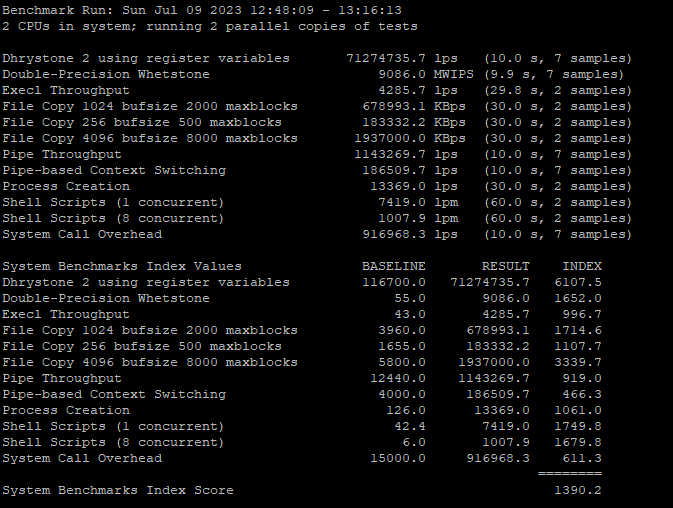
Task: Click the BASELINE column header
Action: [x=394, y=266]
